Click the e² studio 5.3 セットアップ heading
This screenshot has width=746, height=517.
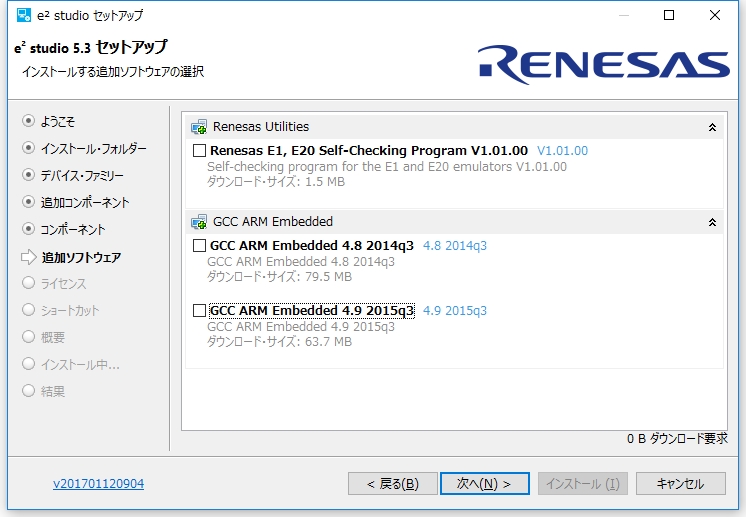[x=90, y=48]
